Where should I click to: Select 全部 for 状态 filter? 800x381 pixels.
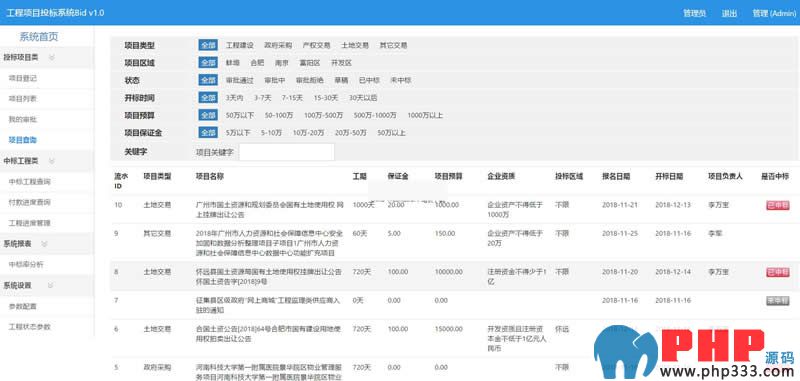tap(208, 80)
